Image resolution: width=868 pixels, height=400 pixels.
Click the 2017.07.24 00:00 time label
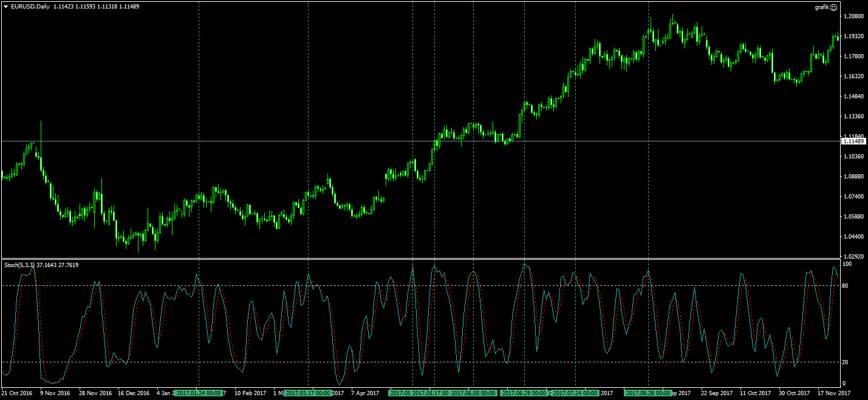[x=575, y=393]
